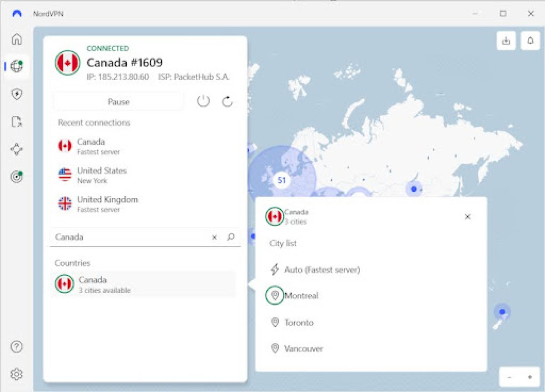545x392 pixels.
Task: Open the notifications bell icon
Action: coord(530,41)
